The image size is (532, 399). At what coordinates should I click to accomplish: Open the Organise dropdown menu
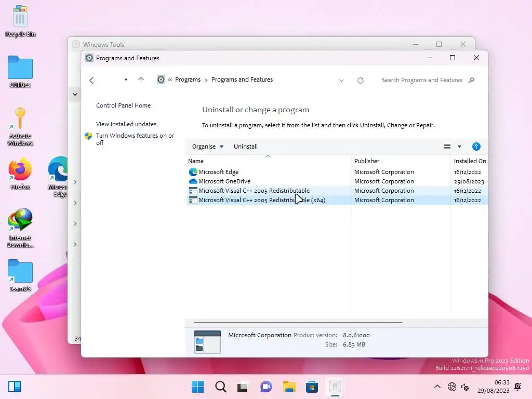(208, 147)
